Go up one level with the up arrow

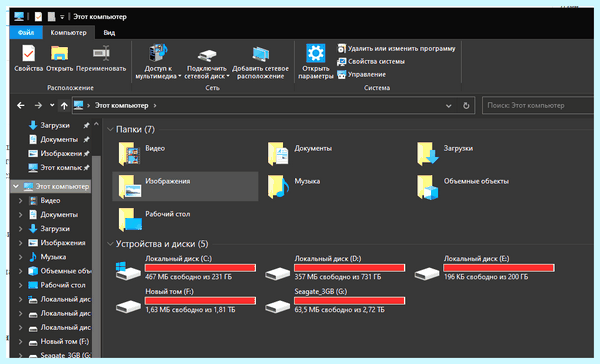pyautogui.click(x=64, y=105)
